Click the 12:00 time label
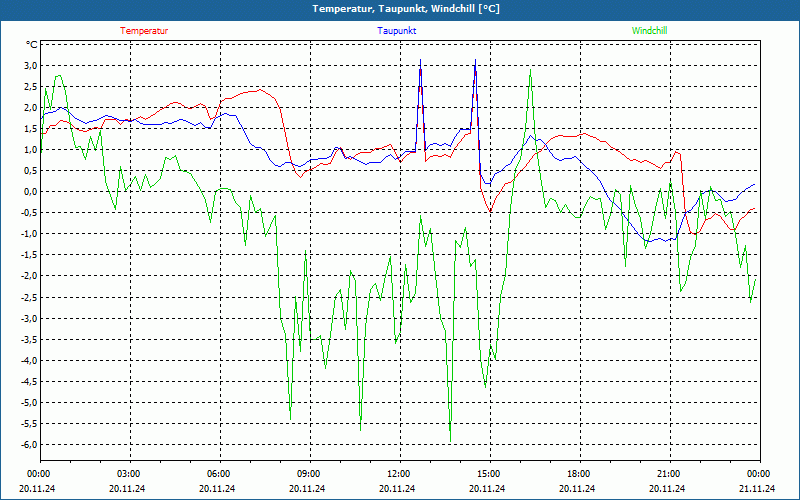This screenshot has width=800, height=500. (397, 474)
